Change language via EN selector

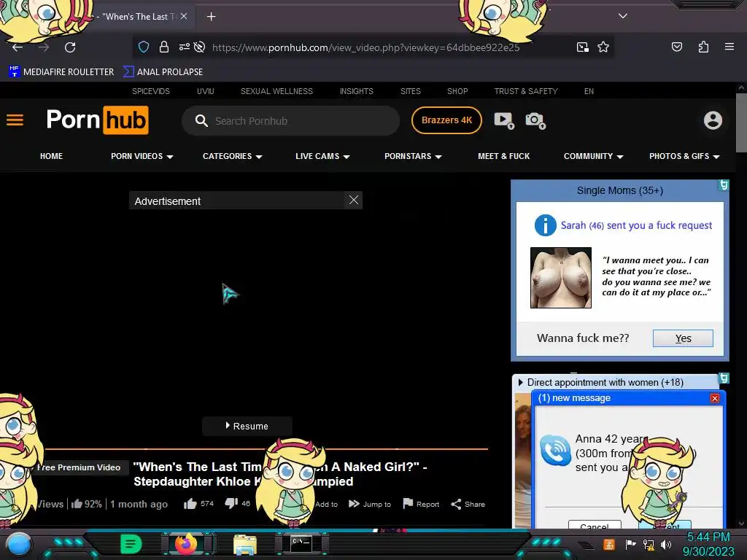pos(589,91)
